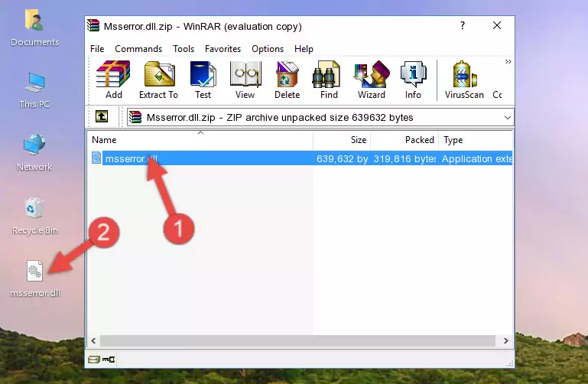
Task: Click the horizontal scrollbar left arrow
Action: pyautogui.click(x=94, y=341)
